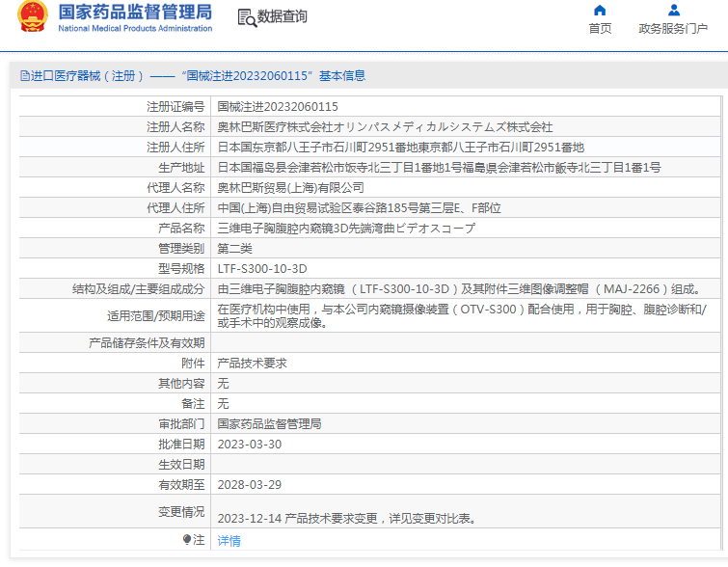Click the MAJ-2266 composition description
Screen dimensions: 728x567
click(460, 289)
